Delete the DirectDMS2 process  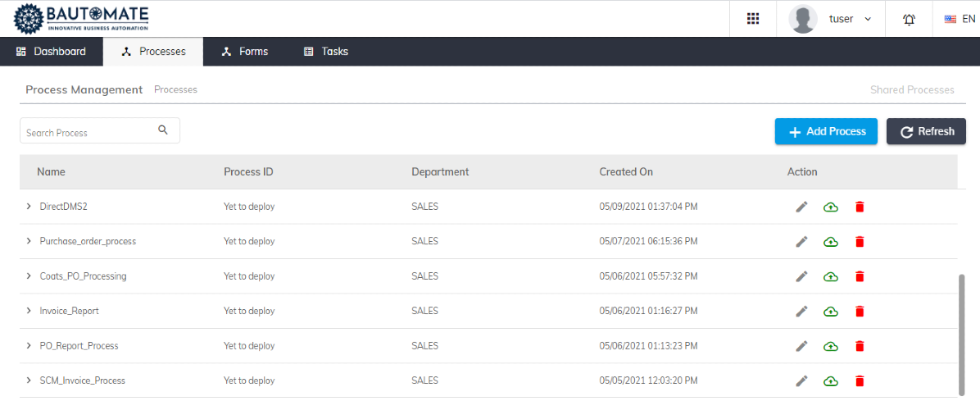[860, 207]
